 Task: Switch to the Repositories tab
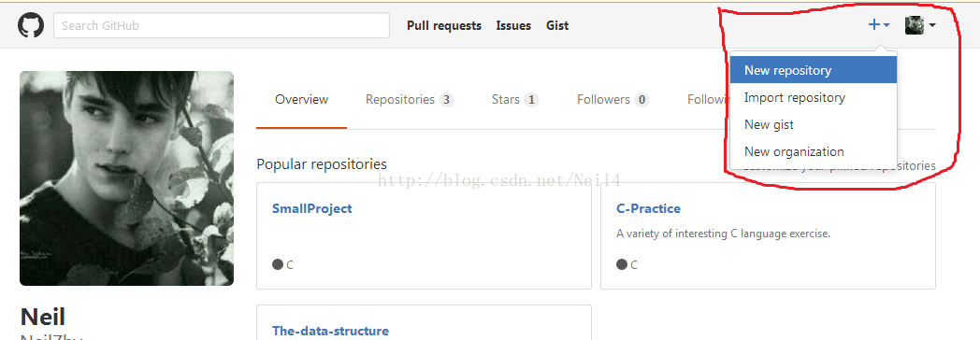(x=410, y=99)
